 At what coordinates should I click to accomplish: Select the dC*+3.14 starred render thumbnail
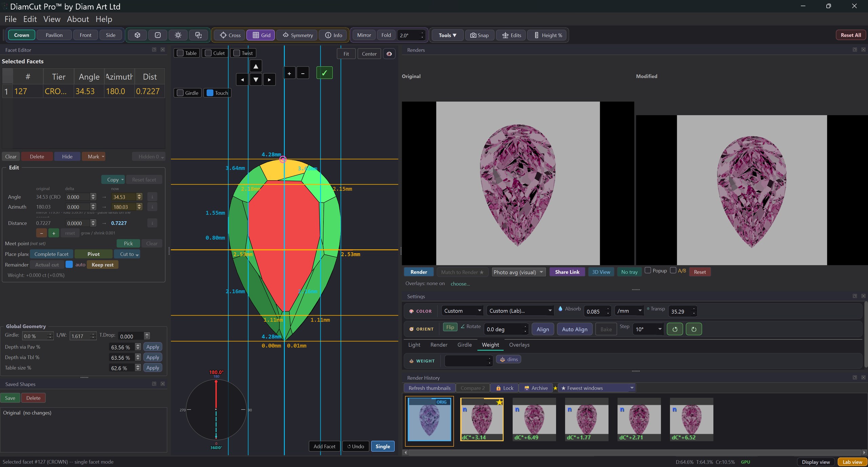[x=482, y=419]
